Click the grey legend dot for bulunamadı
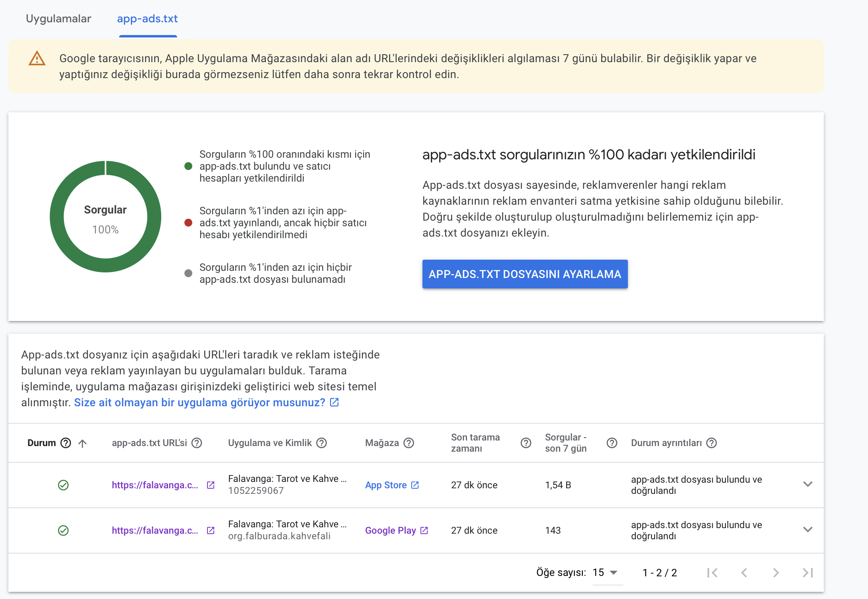Screen dimensions: 868x599 click(x=188, y=273)
